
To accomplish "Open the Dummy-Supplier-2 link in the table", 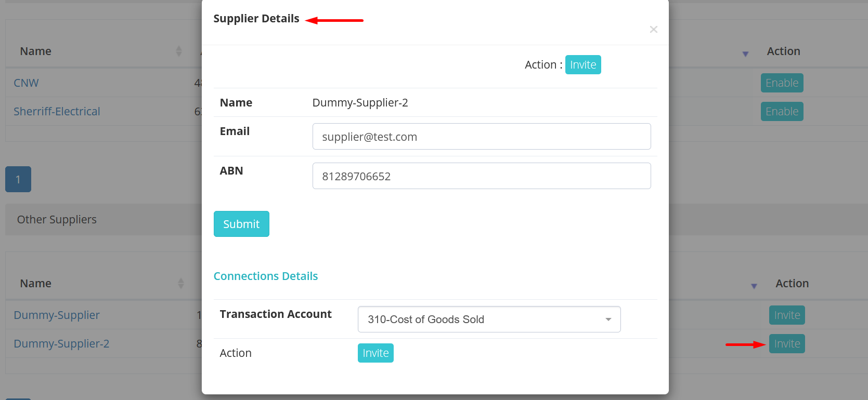I will (x=61, y=344).
